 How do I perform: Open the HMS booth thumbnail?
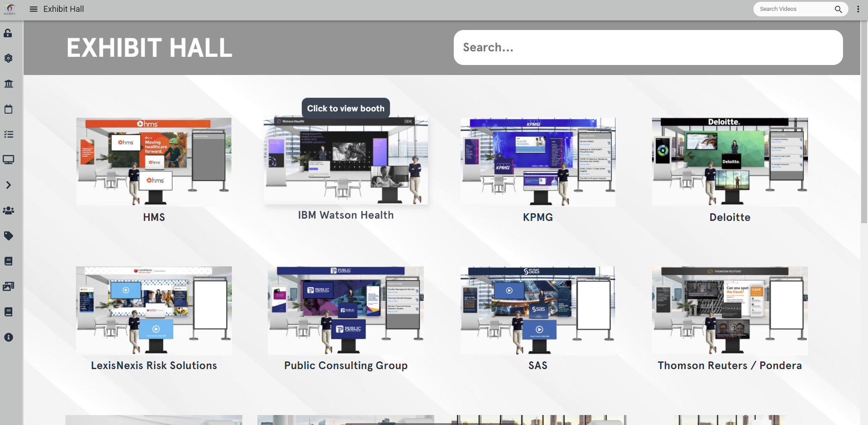(x=154, y=162)
